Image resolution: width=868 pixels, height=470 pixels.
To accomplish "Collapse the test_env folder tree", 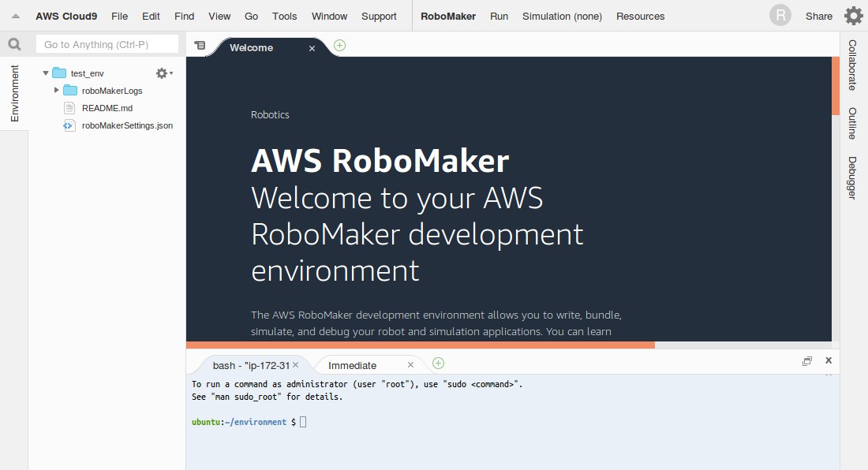I will point(46,73).
